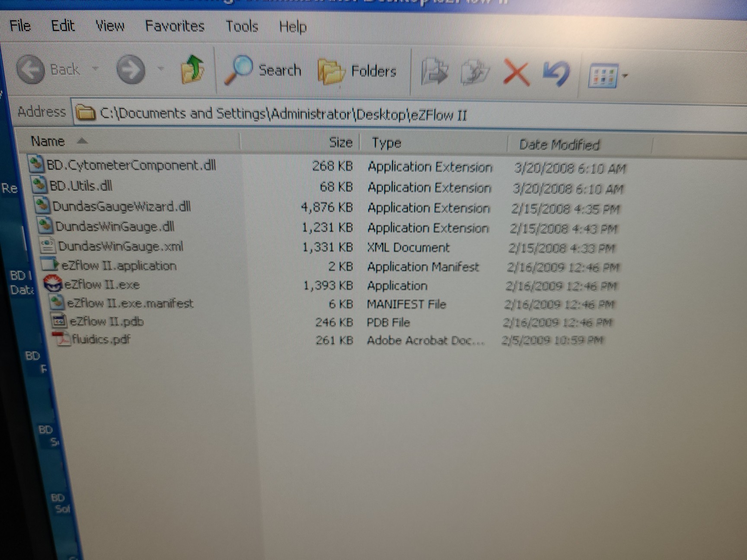Click the XML Document type cell
Viewport: 747px width, 560px height.
(x=408, y=247)
